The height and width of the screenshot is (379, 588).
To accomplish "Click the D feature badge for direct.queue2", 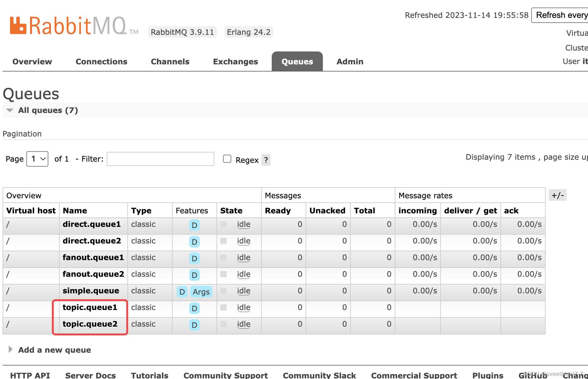I will tap(195, 242).
